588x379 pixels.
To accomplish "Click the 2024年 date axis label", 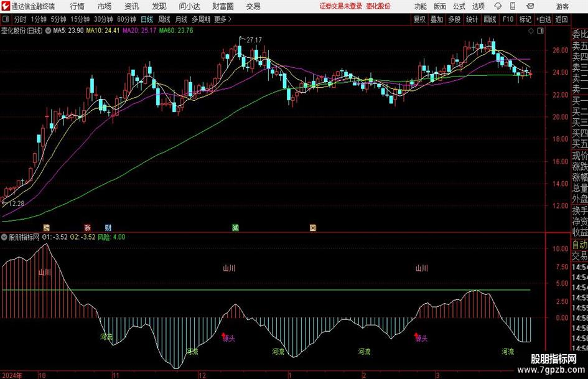I will [x=12, y=375].
